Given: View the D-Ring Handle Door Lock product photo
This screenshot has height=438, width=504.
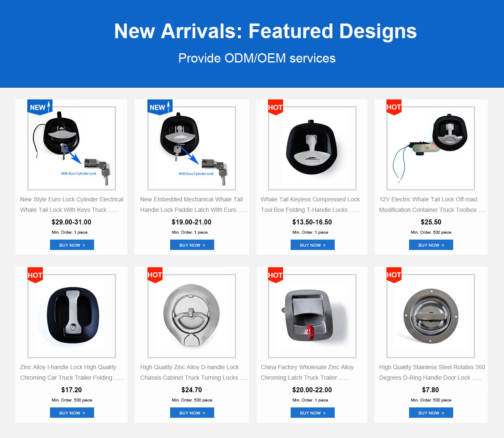Looking at the screenshot, I should pos(430,316).
